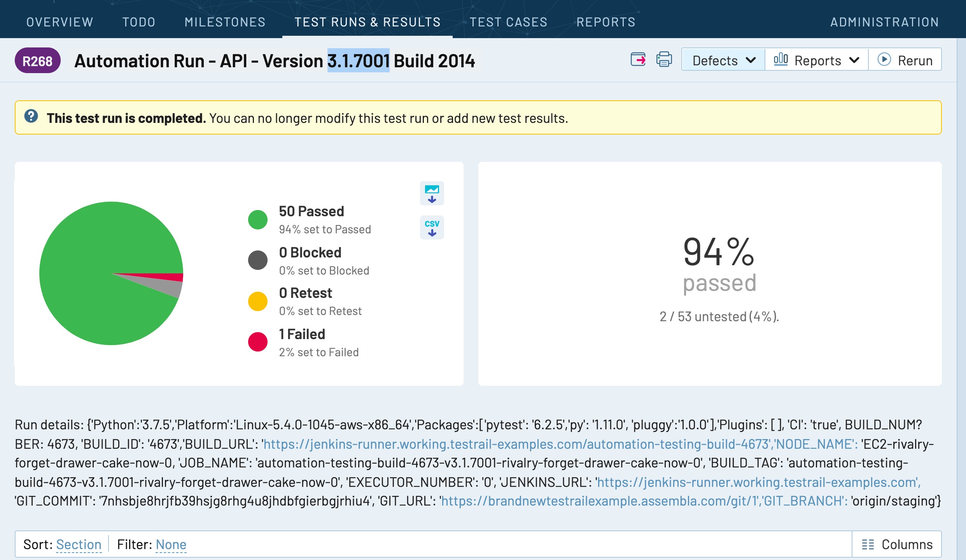Click the red Failed legend swatch
The width and height of the screenshot is (966, 560).
click(257, 342)
